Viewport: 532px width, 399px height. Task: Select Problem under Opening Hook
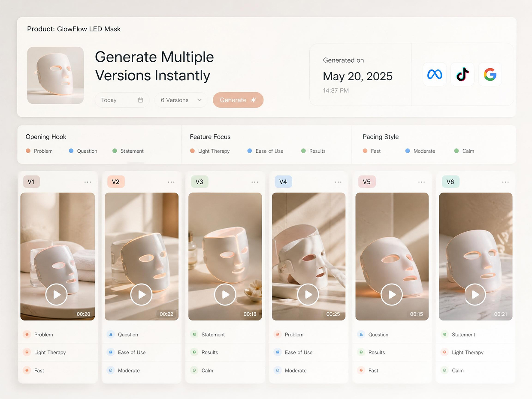click(x=39, y=151)
